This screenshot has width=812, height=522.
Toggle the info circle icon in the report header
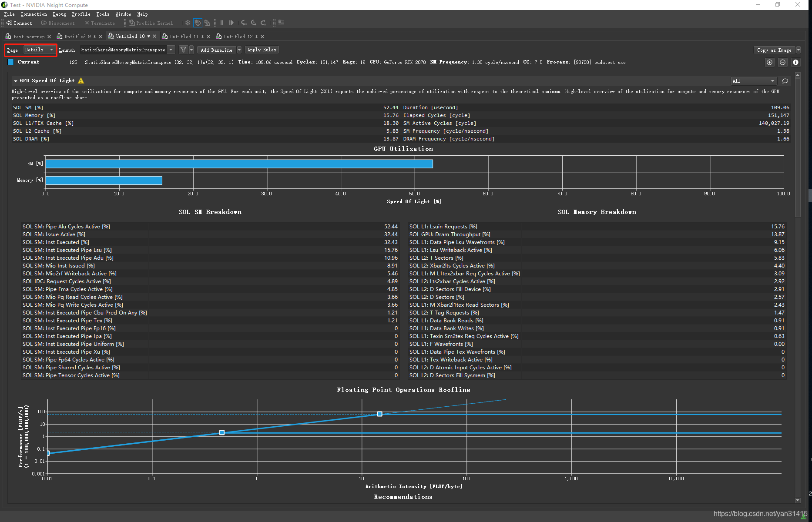(x=795, y=62)
